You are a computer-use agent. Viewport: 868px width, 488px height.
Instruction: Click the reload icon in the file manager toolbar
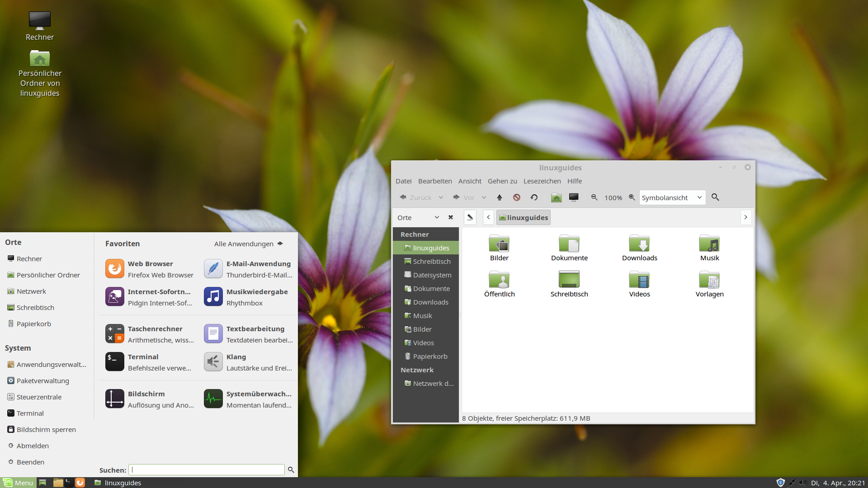tap(534, 197)
